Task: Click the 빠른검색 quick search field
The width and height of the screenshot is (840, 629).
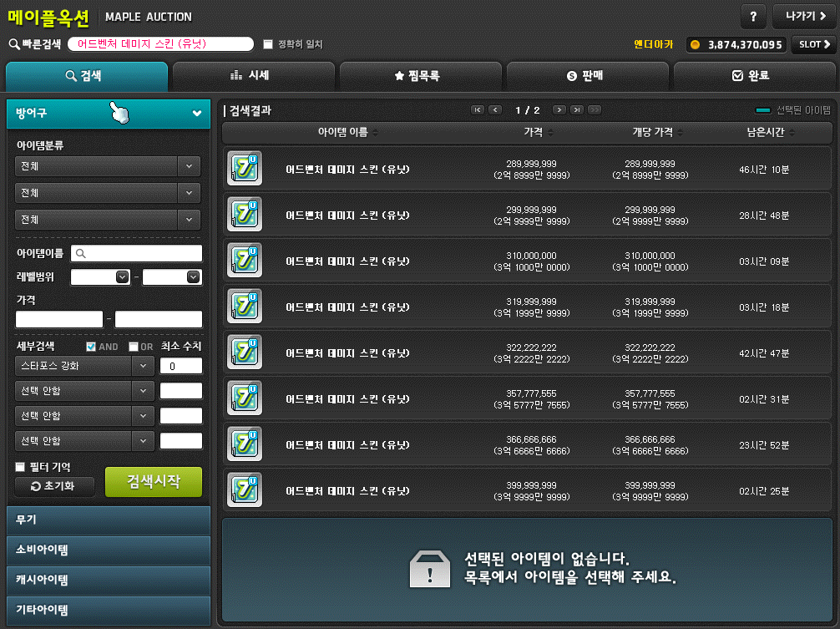Action: point(160,44)
